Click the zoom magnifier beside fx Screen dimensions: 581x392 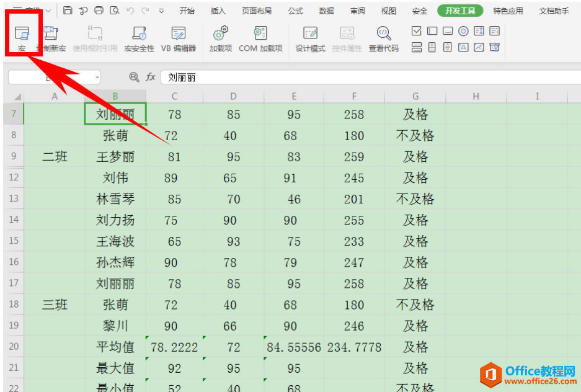134,77
